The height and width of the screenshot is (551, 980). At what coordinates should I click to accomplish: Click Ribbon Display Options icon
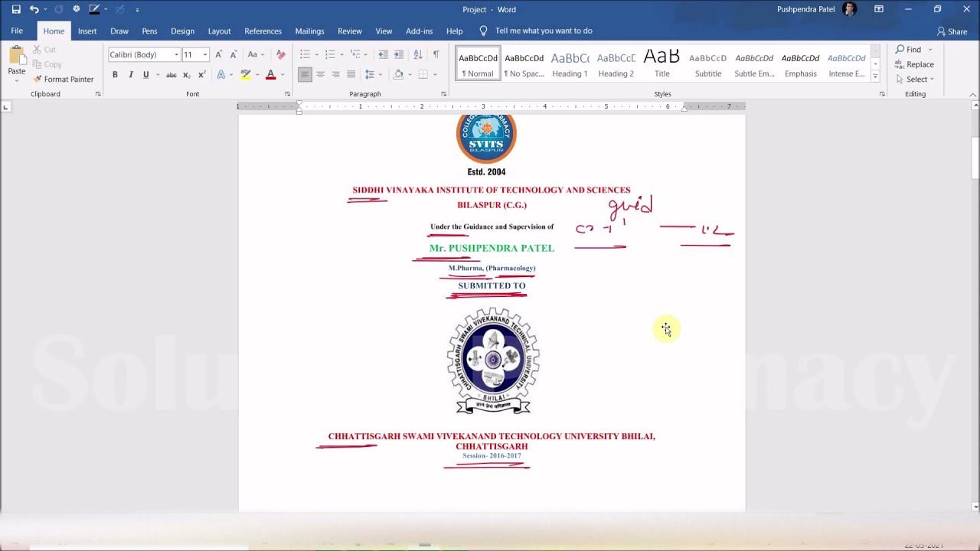(879, 9)
